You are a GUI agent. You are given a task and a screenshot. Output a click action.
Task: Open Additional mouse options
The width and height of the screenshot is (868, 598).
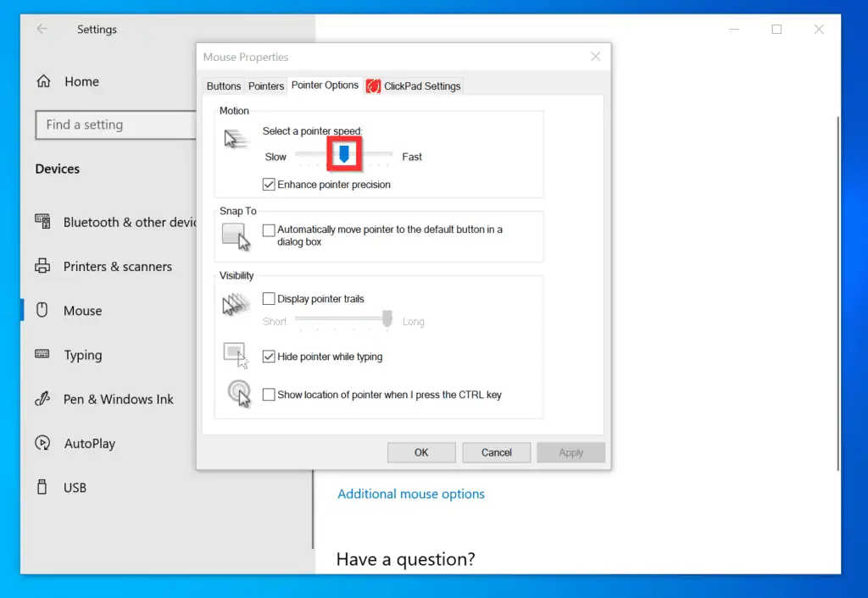411,494
